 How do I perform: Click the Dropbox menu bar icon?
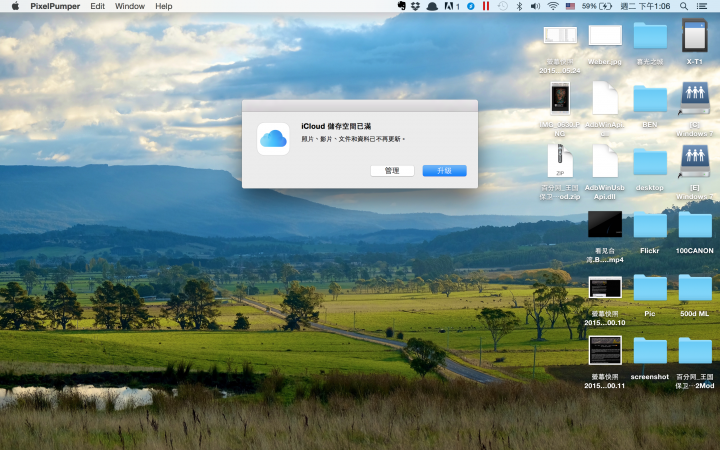click(416, 6)
